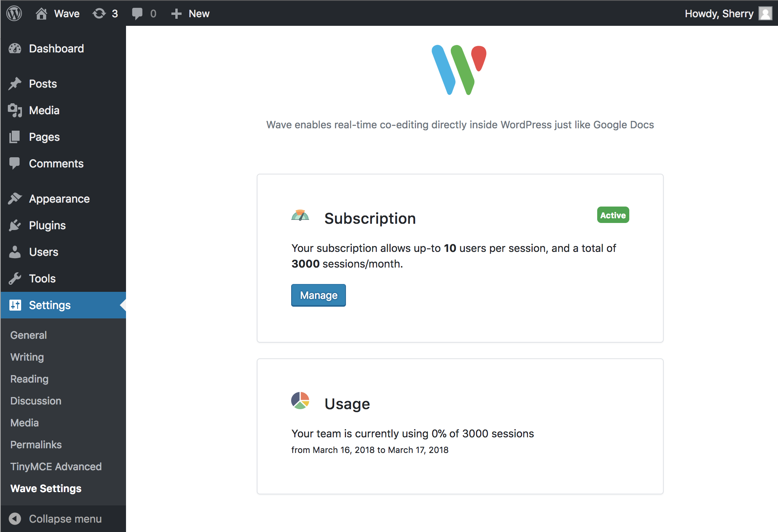Click the New content link
Image resolution: width=778 pixels, height=532 pixels.
click(199, 14)
